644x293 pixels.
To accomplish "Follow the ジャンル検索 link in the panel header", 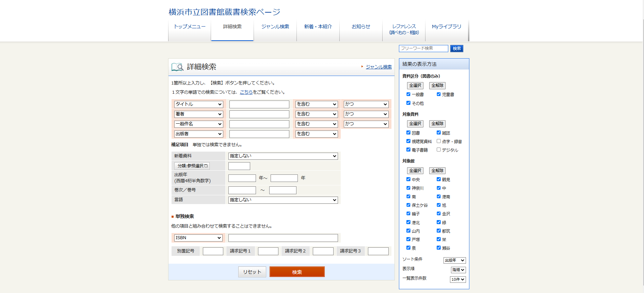I will (379, 67).
